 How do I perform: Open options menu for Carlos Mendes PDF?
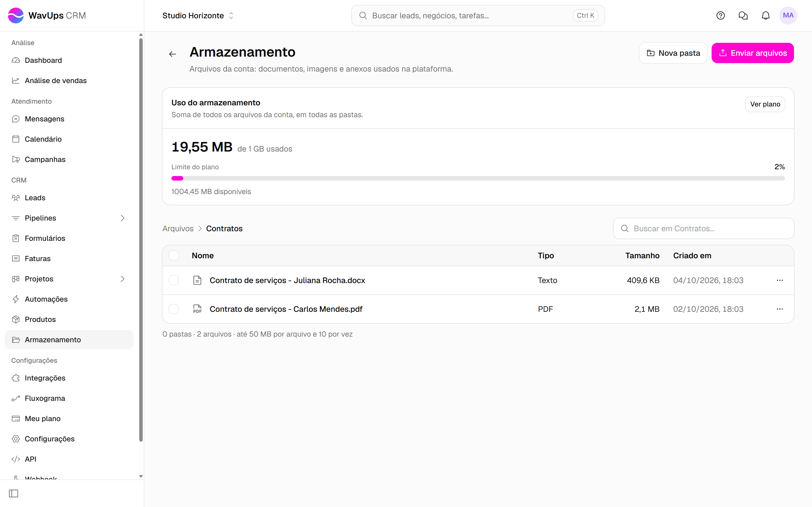pyautogui.click(x=780, y=309)
